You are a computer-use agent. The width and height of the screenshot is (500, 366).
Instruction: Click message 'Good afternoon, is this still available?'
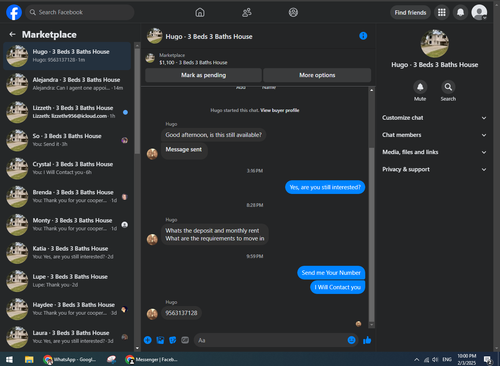point(214,135)
